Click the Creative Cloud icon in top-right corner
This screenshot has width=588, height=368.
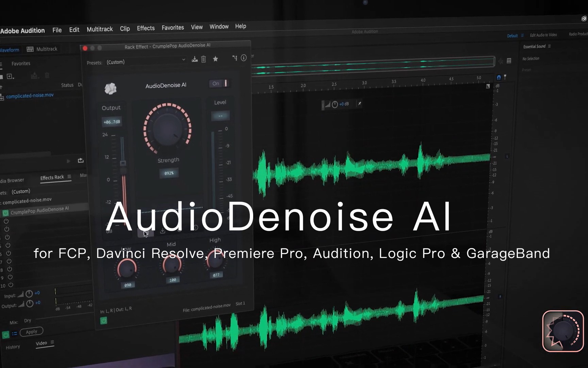(x=584, y=19)
